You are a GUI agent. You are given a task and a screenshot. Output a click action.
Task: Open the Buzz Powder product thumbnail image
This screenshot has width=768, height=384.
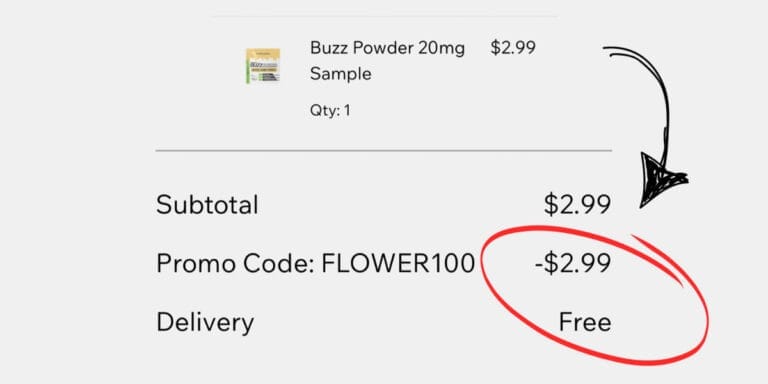(263, 66)
